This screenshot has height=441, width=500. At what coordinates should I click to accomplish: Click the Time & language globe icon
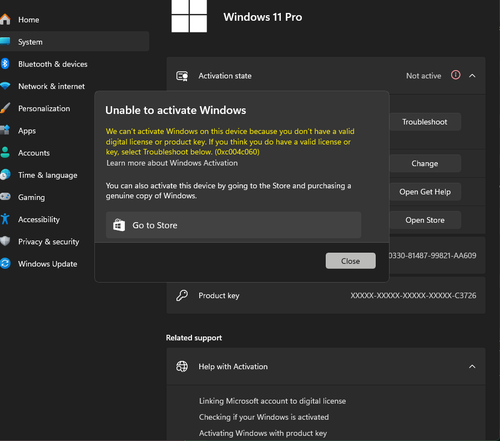point(5,175)
